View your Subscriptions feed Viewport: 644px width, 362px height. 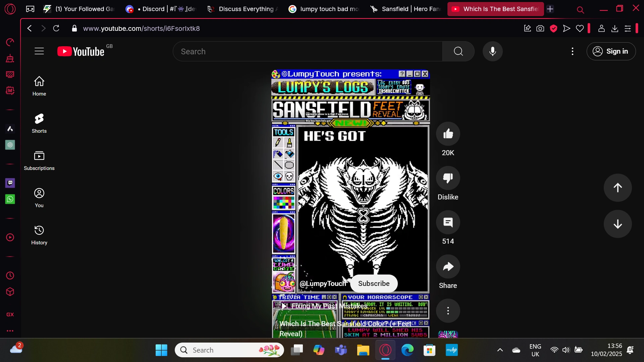[39, 160]
